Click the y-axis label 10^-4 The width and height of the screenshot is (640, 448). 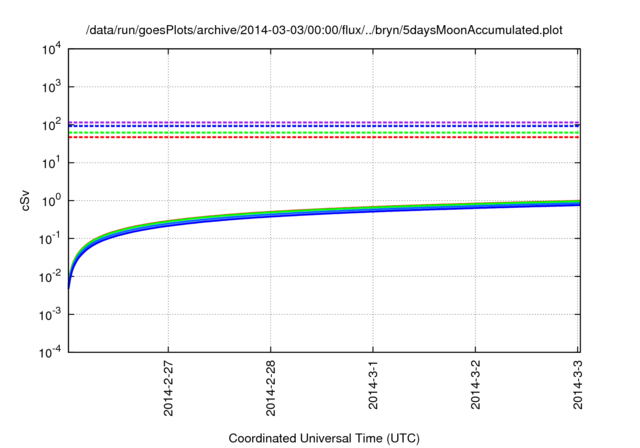click(x=51, y=352)
